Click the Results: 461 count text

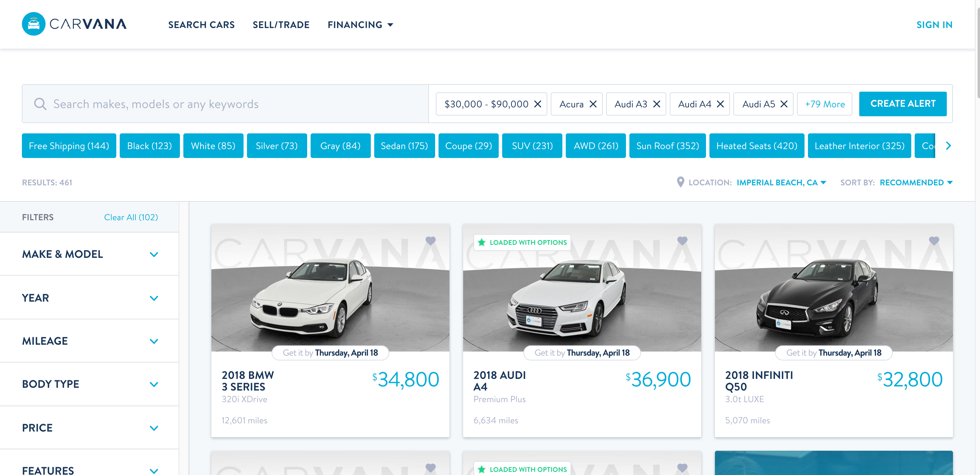point(47,183)
